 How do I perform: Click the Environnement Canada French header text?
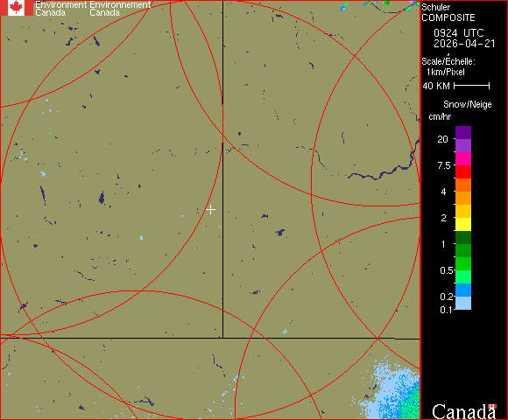(x=120, y=9)
